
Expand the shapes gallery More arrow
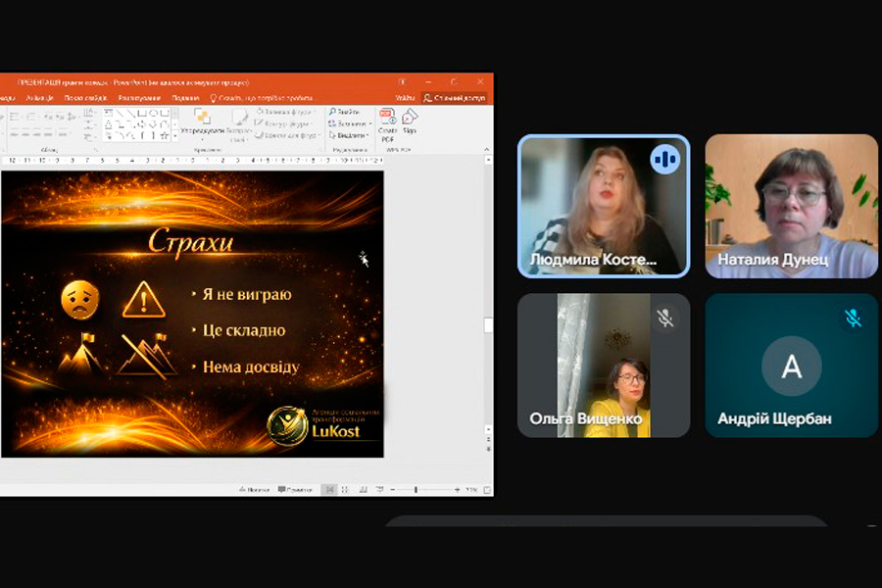tap(175, 136)
